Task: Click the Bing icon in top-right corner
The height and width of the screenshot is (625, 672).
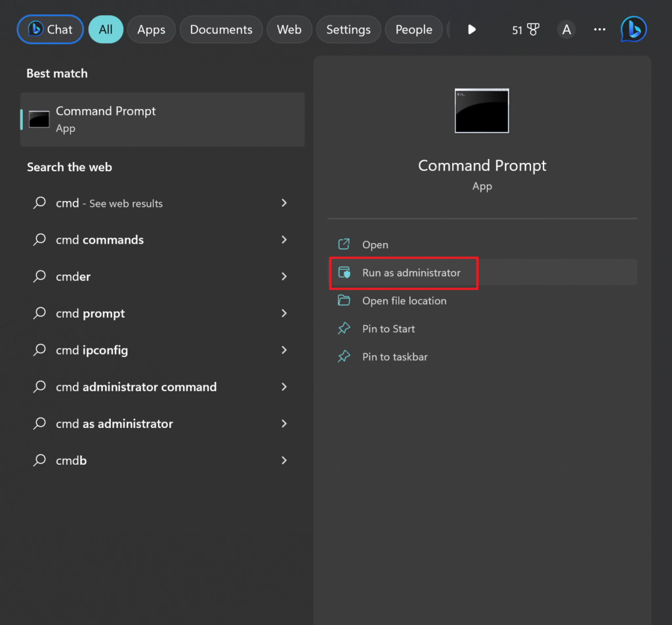Action: point(633,30)
